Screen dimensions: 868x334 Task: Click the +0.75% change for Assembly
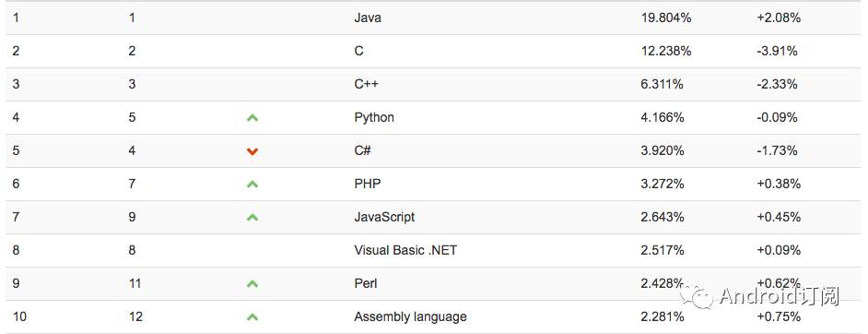pos(779,316)
